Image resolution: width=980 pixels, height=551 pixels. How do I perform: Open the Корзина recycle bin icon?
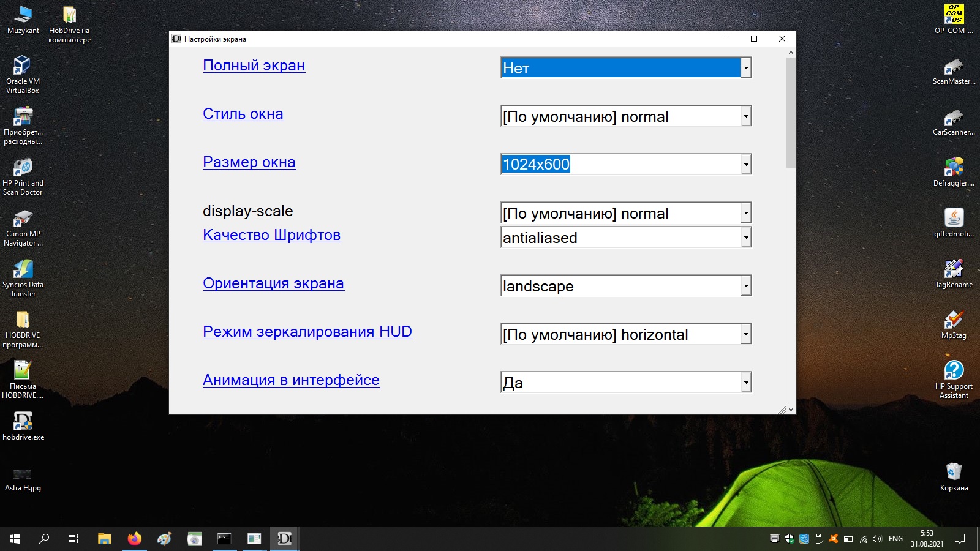(x=954, y=473)
